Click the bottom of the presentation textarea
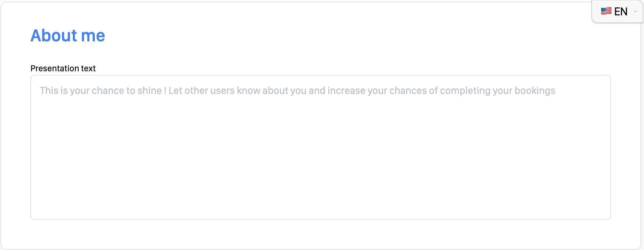 [321, 212]
